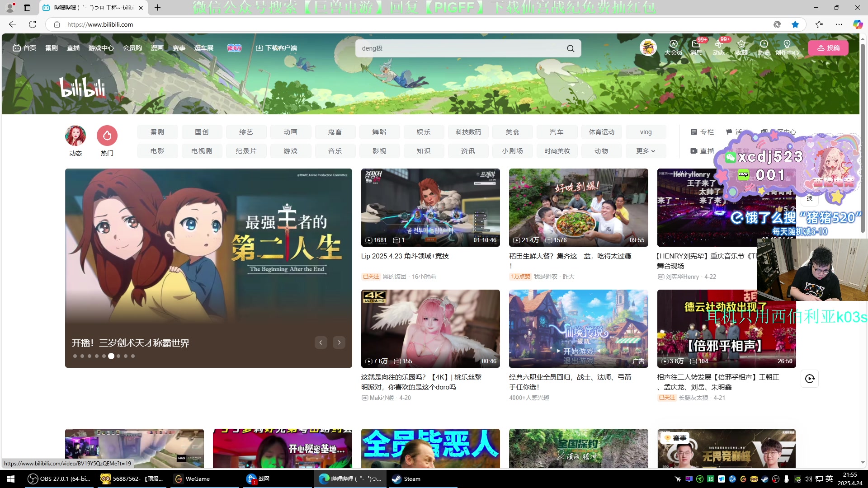
Task: Open uploader Maki小姬 link
Action: click(x=381, y=398)
